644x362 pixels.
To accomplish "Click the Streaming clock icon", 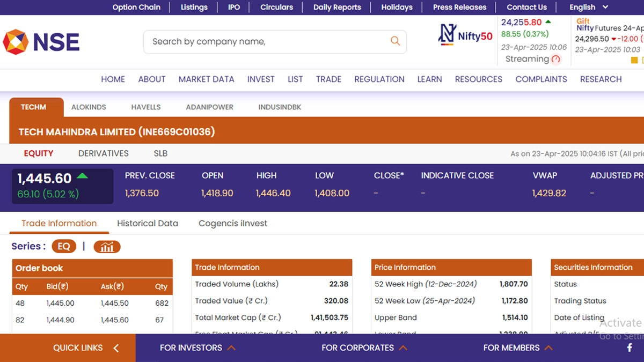I will tap(556, 60).
